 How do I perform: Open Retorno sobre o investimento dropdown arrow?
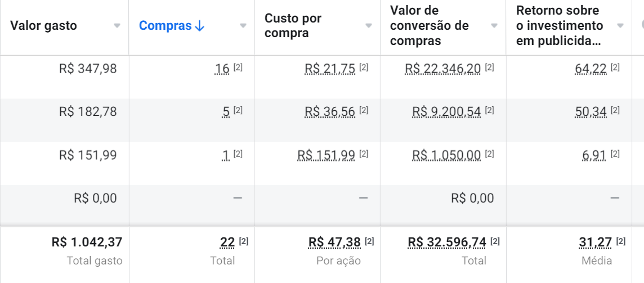(620, 26)
